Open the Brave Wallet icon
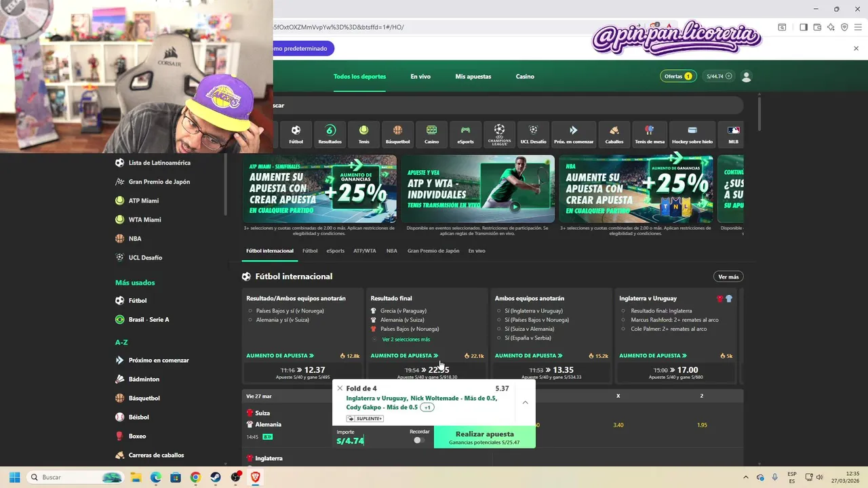This screenshot has height=488, width=868. pos(817,27)
